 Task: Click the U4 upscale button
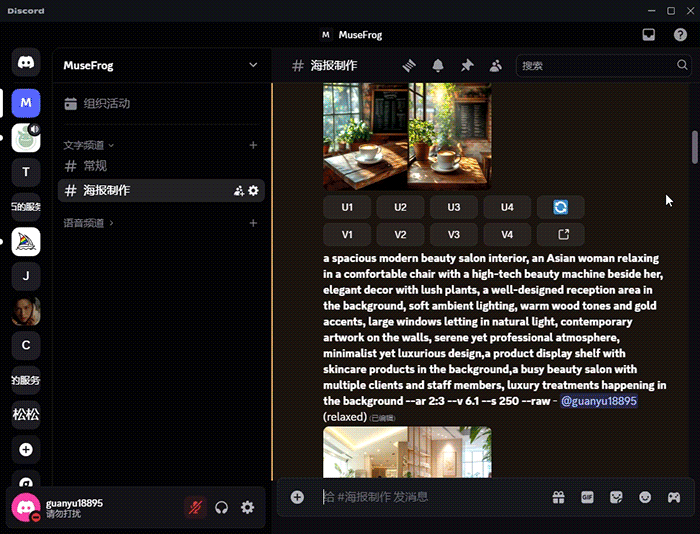tap(507, 207)
